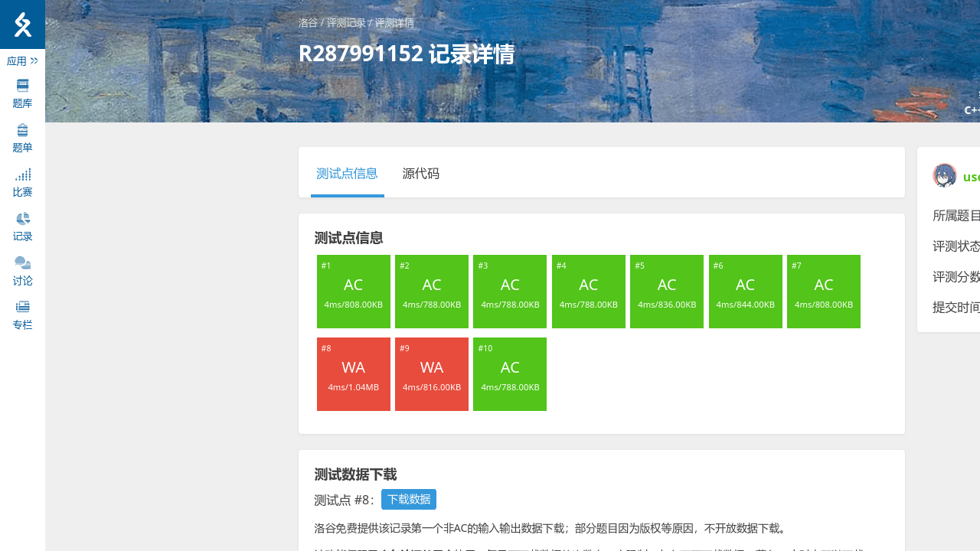980x551 pixels.
Task: Click the 评测状态 label
Action: click(956, 246)
